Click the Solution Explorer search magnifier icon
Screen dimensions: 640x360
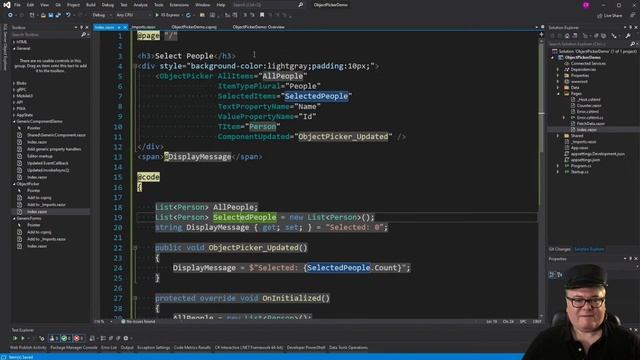click(x=632, y=44)
